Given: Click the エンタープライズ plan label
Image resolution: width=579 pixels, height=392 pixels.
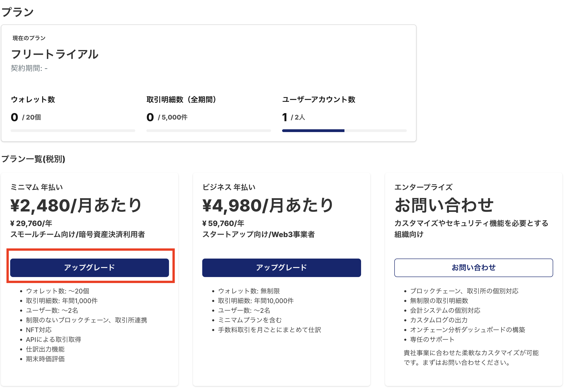Looking at the screenshot, I should pos(423,187).
